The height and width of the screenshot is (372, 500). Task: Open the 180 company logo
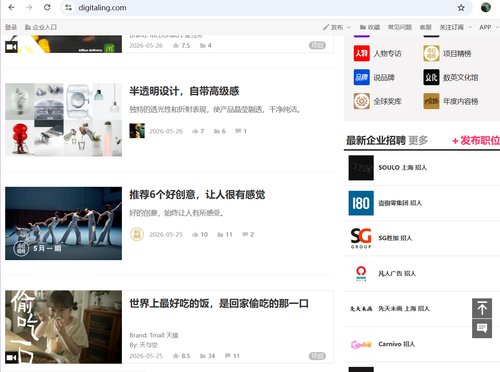[x=361, y=203]
